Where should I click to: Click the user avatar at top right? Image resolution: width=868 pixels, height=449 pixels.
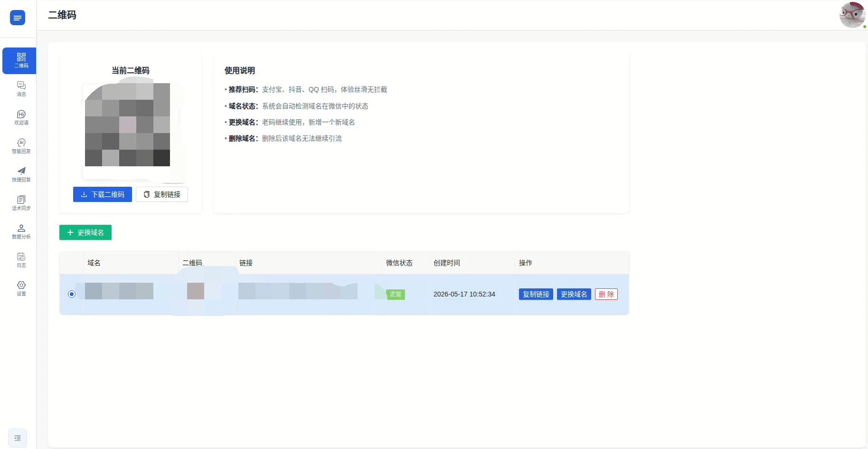852,15
